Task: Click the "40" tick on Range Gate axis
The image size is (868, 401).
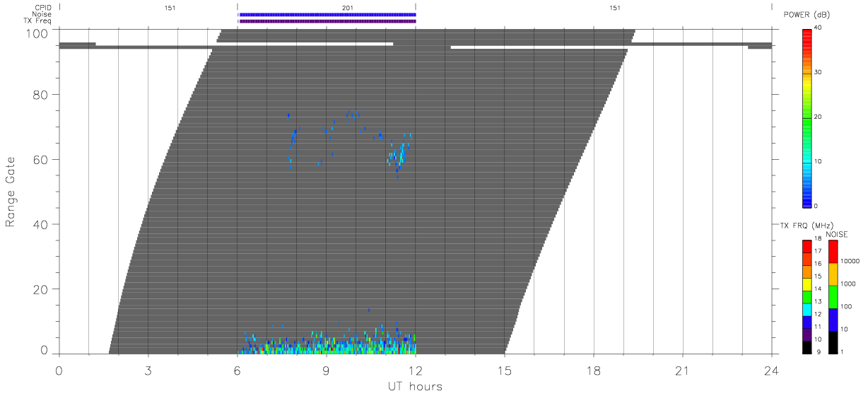Action: pyautogui.click(x=42, y=224)
